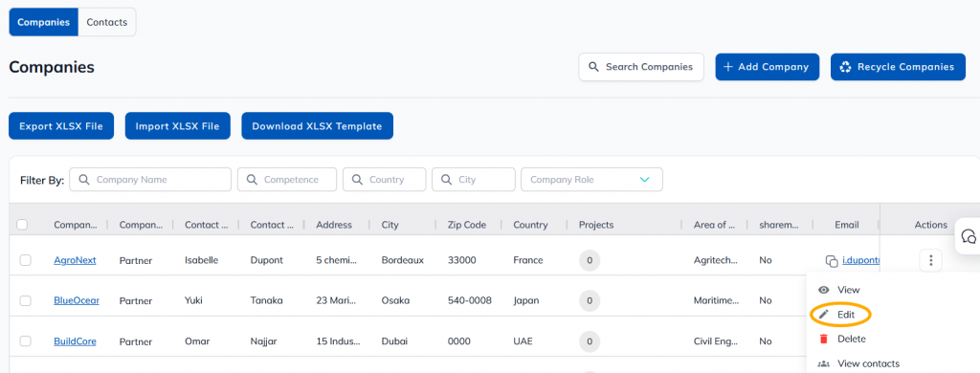Screen dimensions: 980x373
Task: Expand the Company Role dropdown
Action: [x=591, y=179]
